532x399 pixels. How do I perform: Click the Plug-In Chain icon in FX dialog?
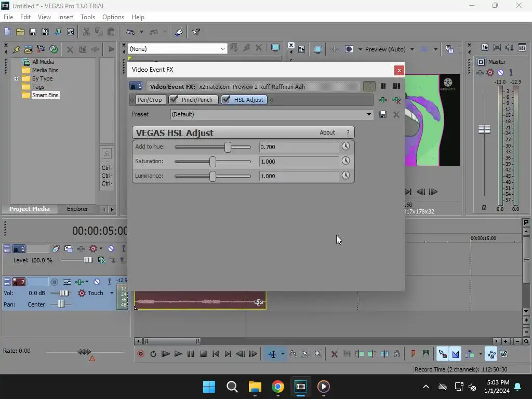coord(383,100)
